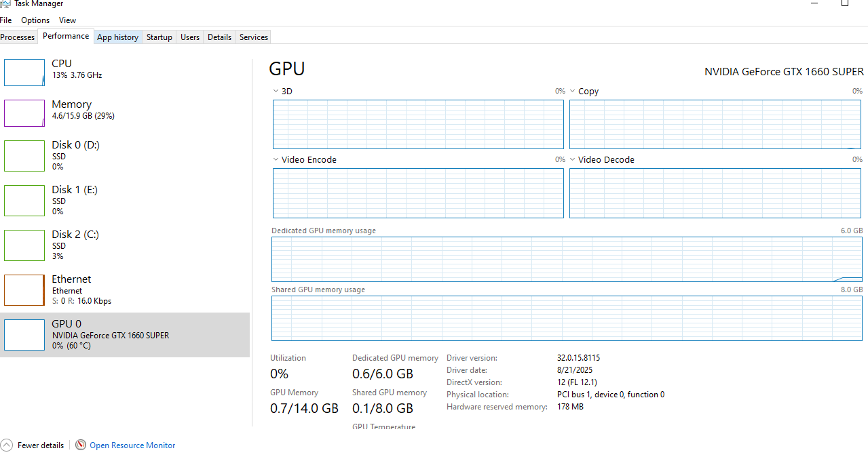868x459 pixels.
Task: Select the CPU usage graph thumbnail
Action: 24,72
